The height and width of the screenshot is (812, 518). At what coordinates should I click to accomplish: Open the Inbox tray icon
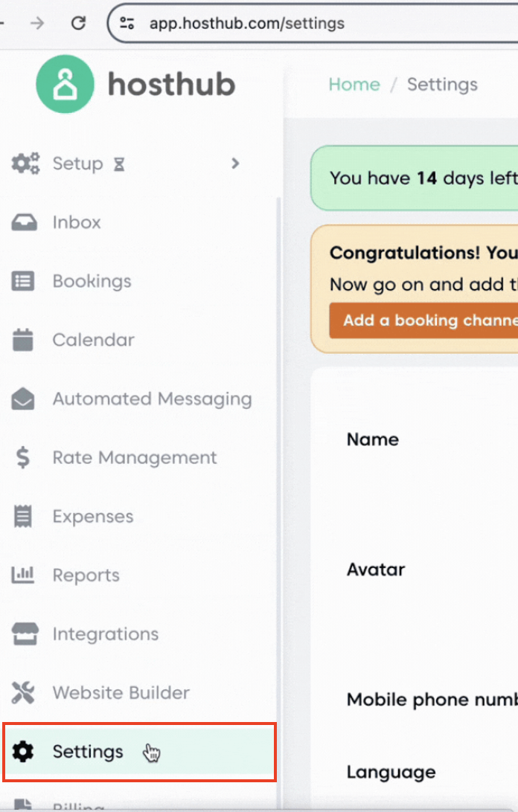[24, 222]
